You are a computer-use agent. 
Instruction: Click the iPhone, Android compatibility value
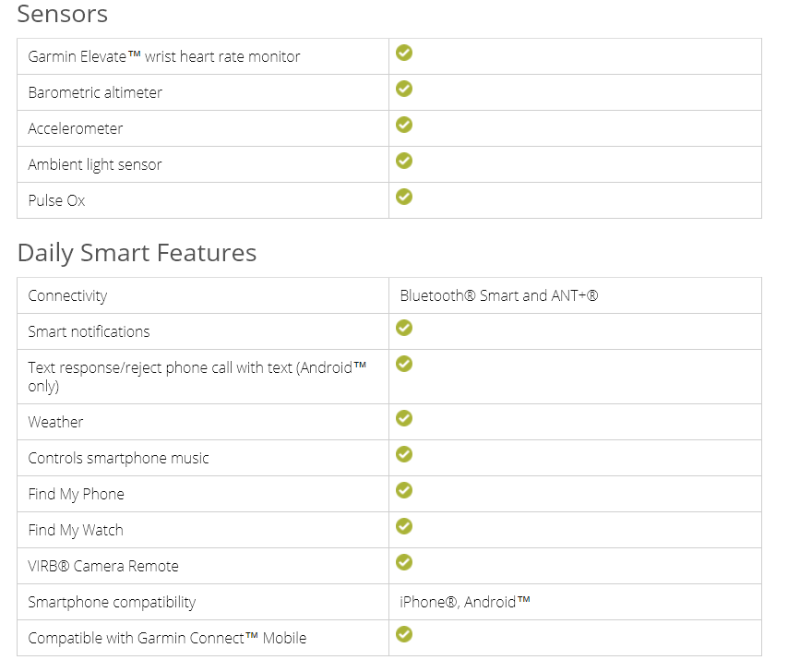[465, 602]
